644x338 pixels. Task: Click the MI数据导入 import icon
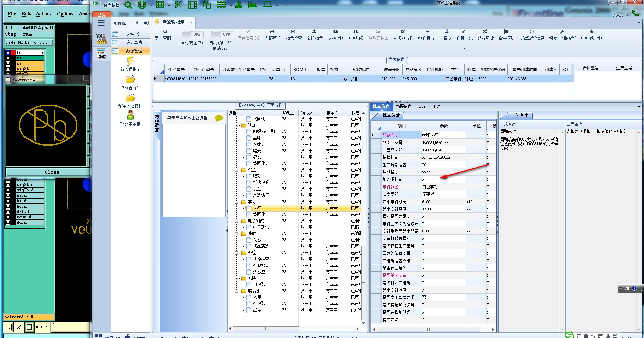coord(428,31)
